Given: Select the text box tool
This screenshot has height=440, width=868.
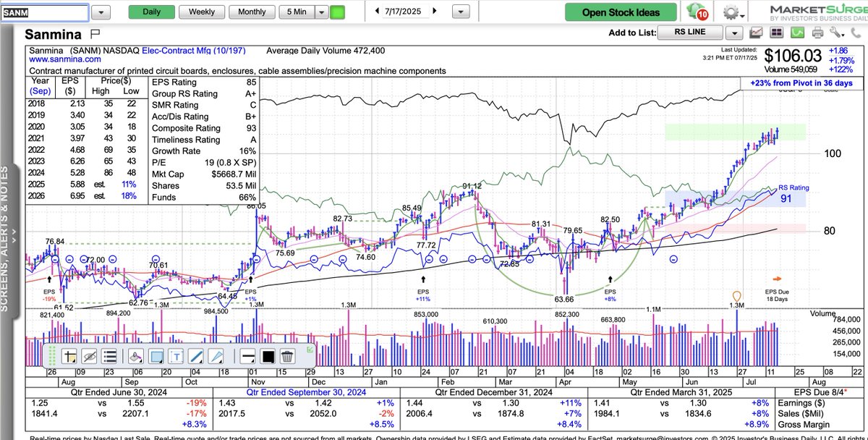Looking at the screenshot, I should pos(176,356).
